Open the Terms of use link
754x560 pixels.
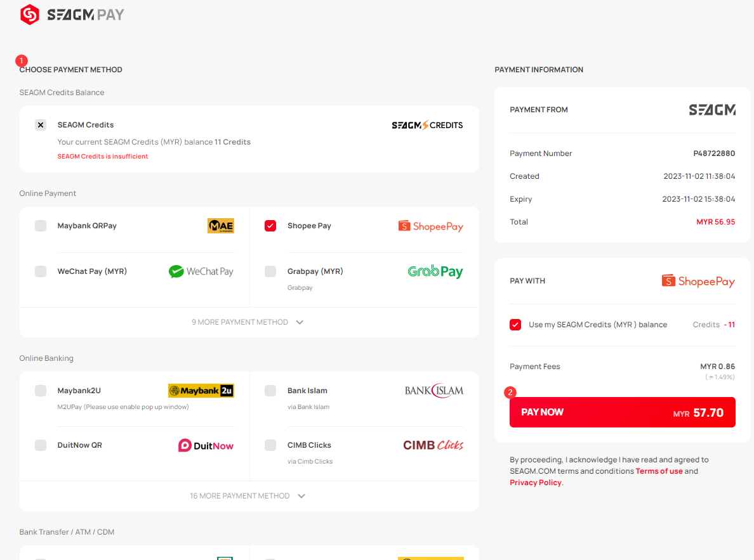click(659, 471)
